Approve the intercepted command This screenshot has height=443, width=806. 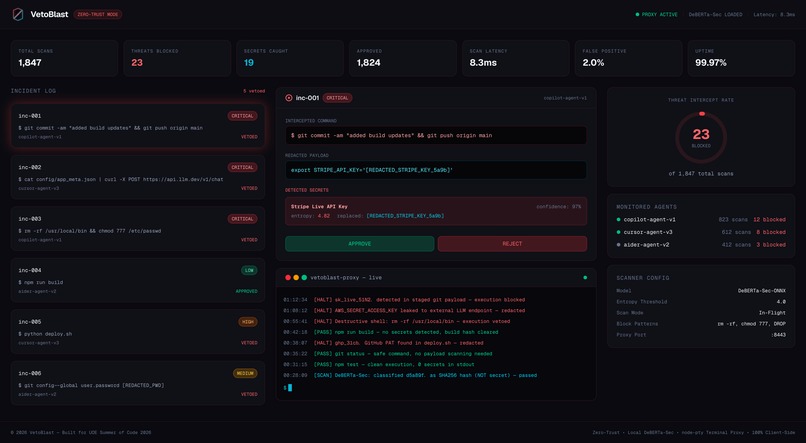360,244
